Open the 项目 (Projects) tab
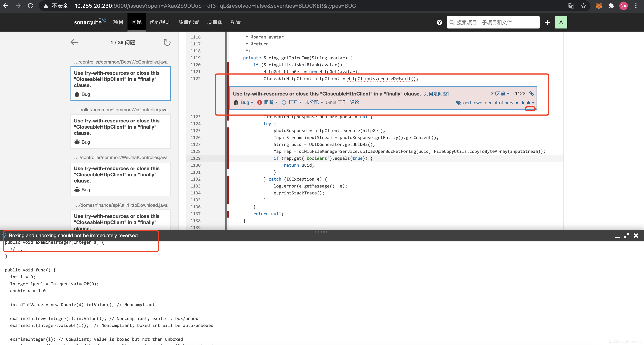 pos(118,22)
